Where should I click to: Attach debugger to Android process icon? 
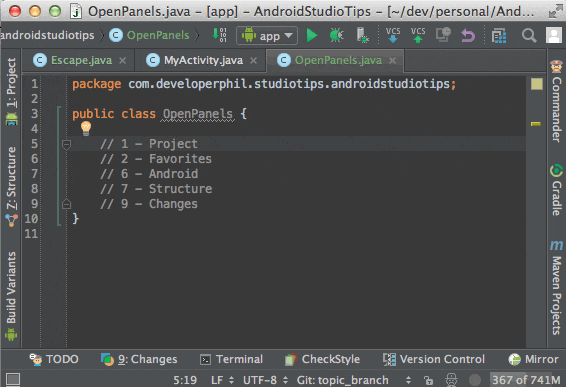[362, 35]
